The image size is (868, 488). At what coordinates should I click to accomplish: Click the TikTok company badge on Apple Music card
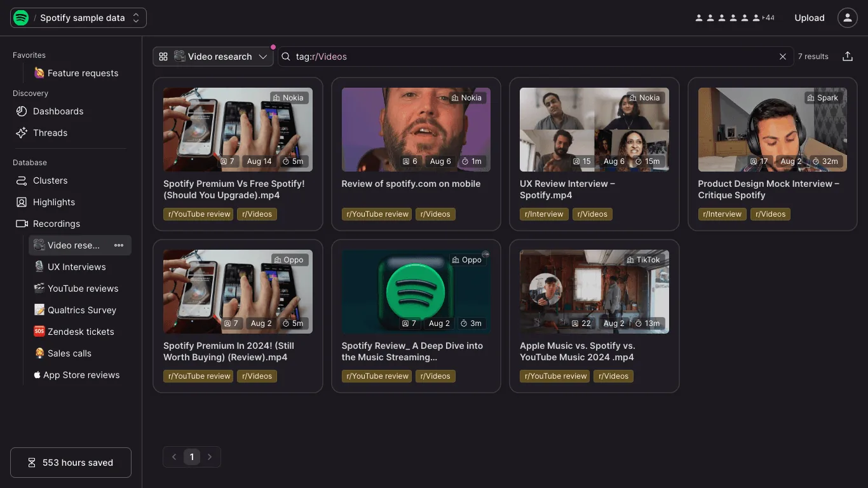643,260
